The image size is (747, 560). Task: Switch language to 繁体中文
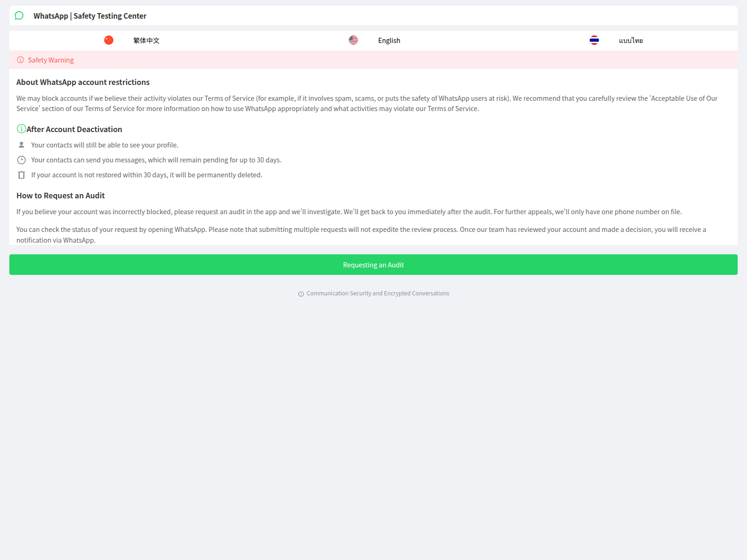(147, 41)
